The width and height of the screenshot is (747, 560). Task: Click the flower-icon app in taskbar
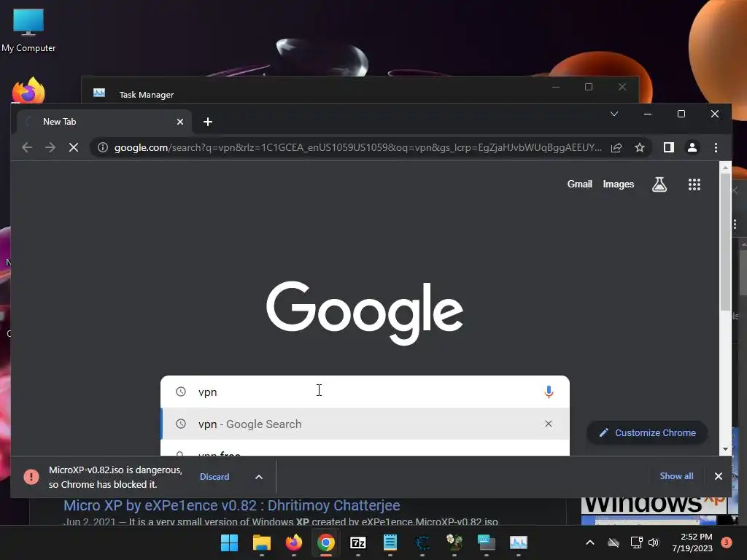point(454,542)
